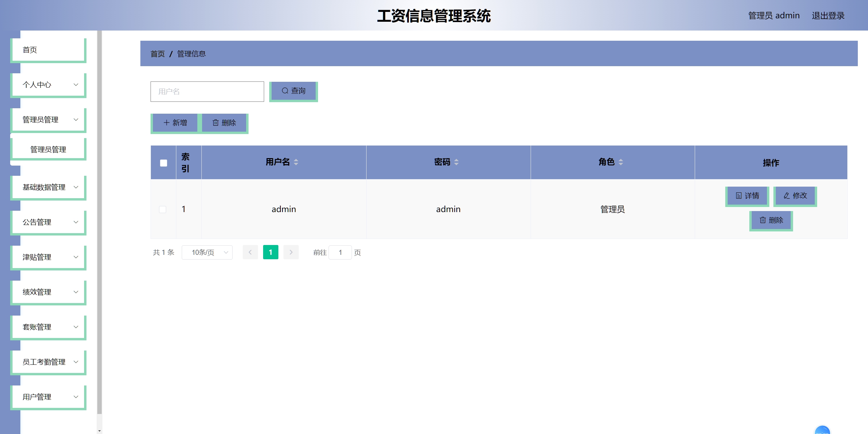Click 删除 in the admin row operations

click(x=771, y=221)
